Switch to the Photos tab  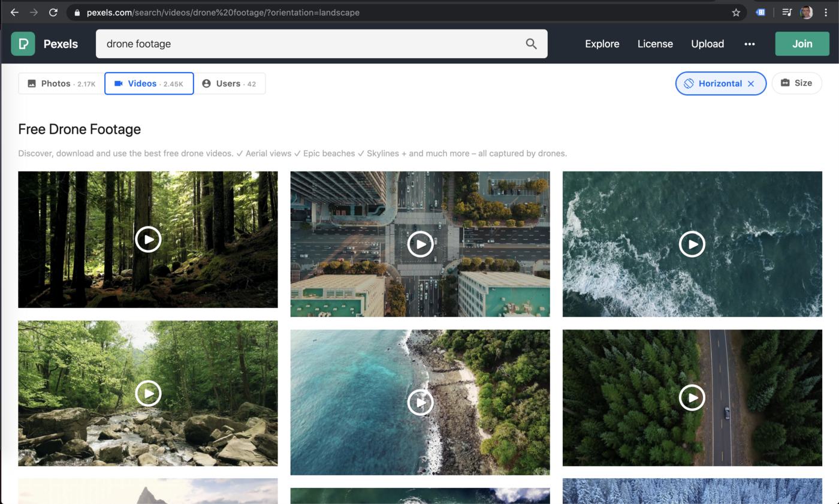[x=61, y=84]
